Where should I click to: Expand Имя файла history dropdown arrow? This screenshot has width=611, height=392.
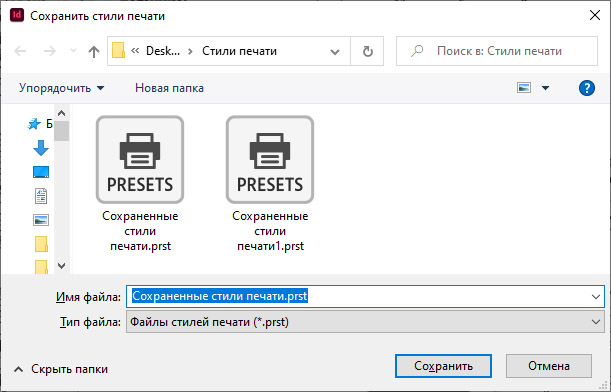pyautogui.click(x=595, y=297)
